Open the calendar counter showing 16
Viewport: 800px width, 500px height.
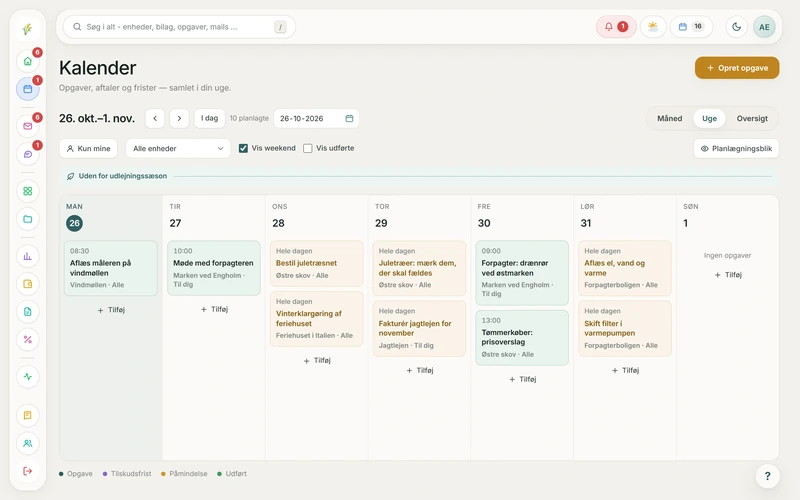(x=691, y=27)
